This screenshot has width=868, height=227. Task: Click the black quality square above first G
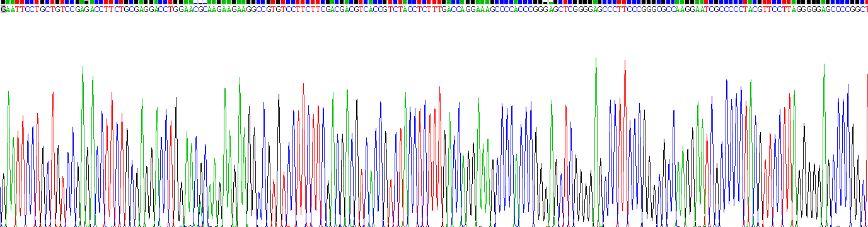[3, 2]
